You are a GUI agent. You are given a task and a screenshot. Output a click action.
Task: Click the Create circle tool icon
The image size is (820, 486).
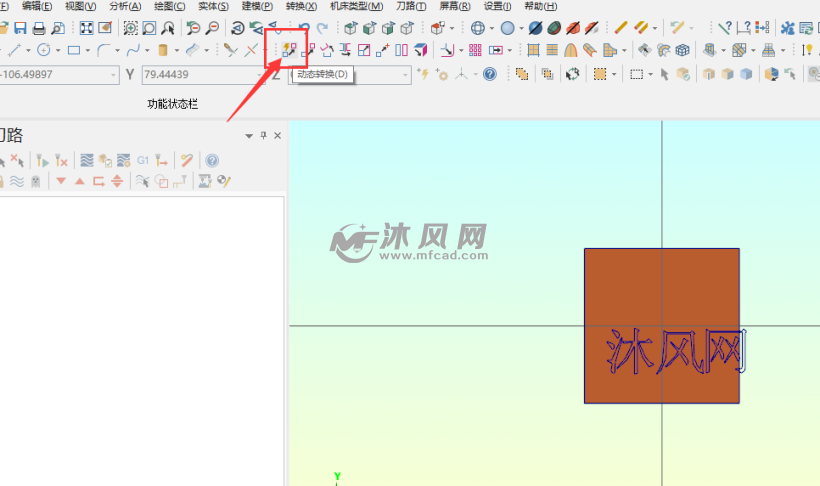(x=44, y=50)
